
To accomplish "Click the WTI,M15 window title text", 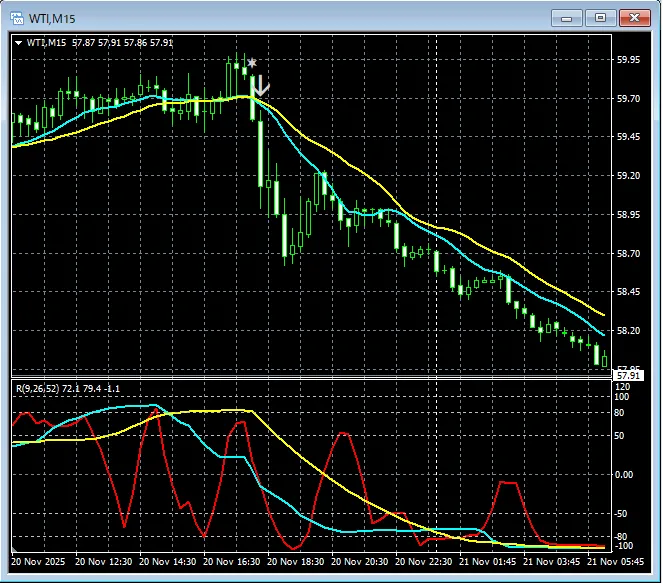I will [x=52, y=19].
